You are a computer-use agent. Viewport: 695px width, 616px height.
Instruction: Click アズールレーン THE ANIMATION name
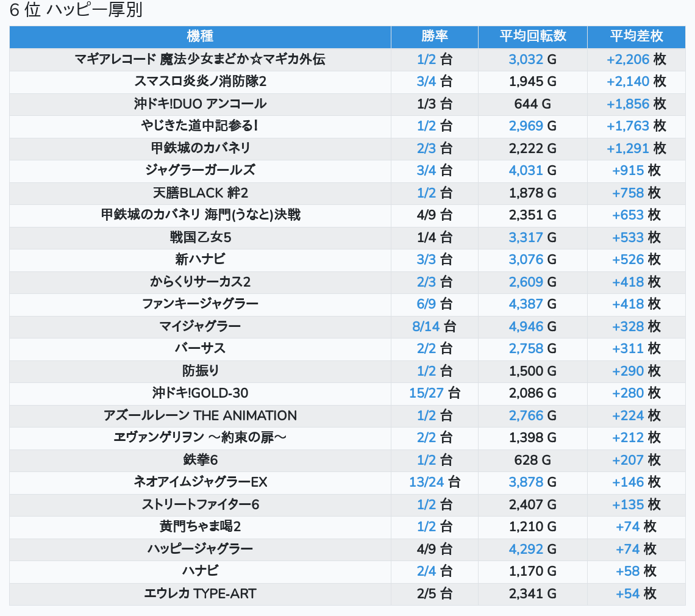click(x=200, y=415)
